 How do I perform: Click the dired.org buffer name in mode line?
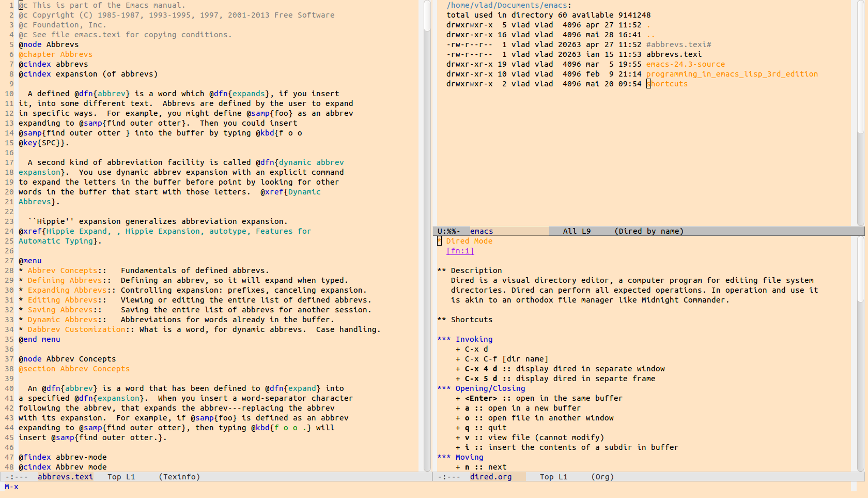click(491, 477)
